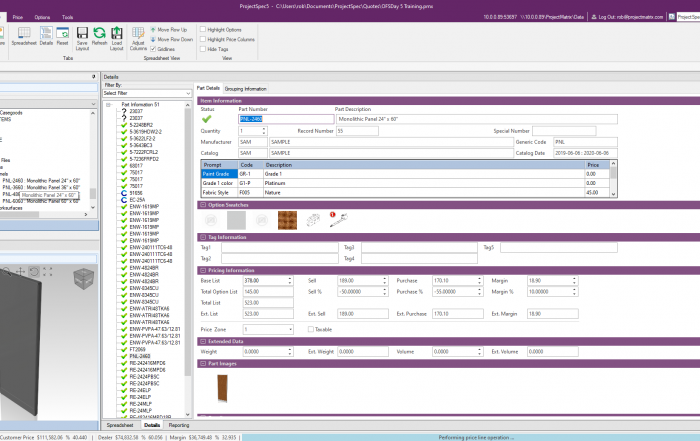Image resolution: width=700 pixels, height=441 pixels.
Task: Click the question mark icon of first 23037
Action: 124,111
